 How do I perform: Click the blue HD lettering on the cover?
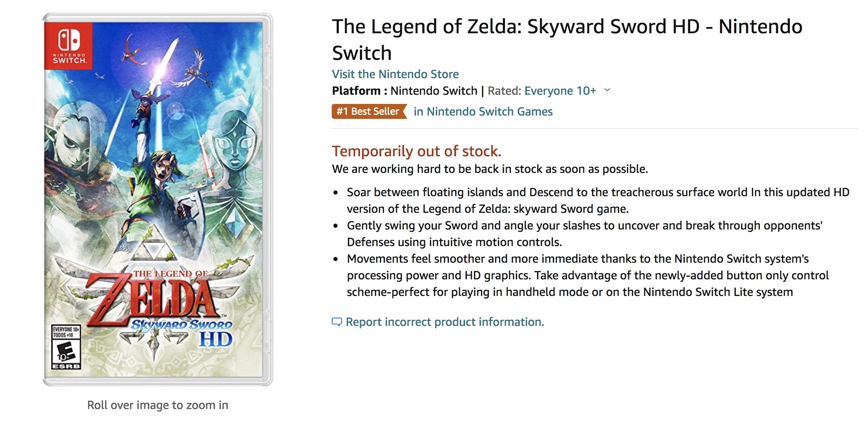pos(215,340)
